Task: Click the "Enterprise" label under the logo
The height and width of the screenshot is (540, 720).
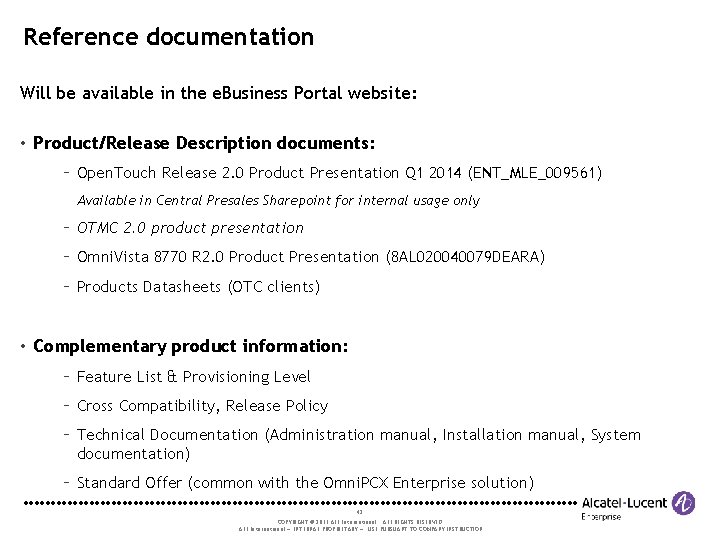Action: 602,517
